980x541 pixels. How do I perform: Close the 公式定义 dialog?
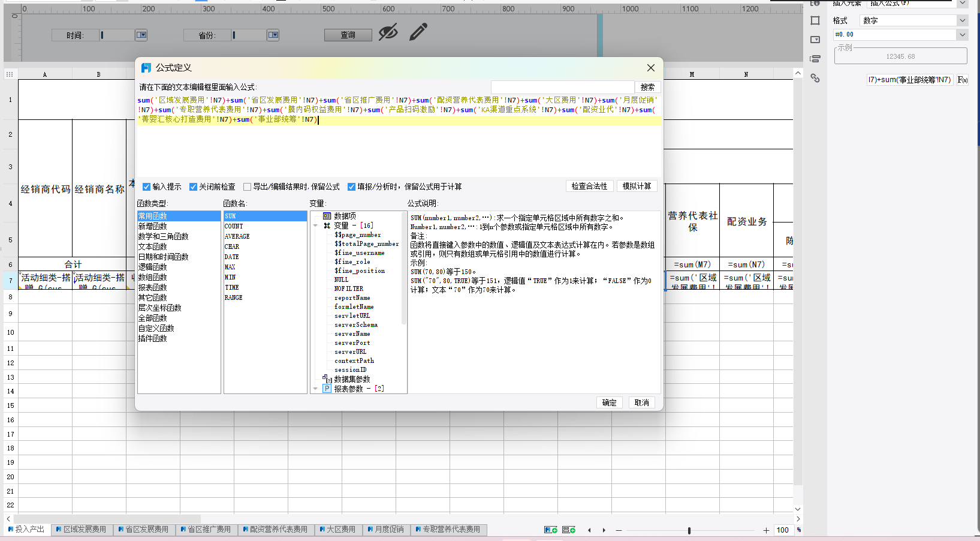click(651, 68)
